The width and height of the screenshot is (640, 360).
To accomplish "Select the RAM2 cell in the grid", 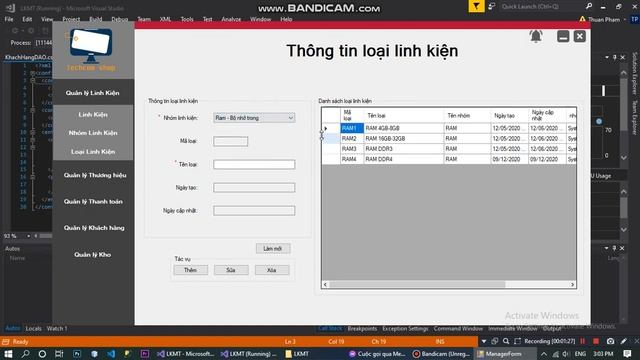I will click(351, 138).
